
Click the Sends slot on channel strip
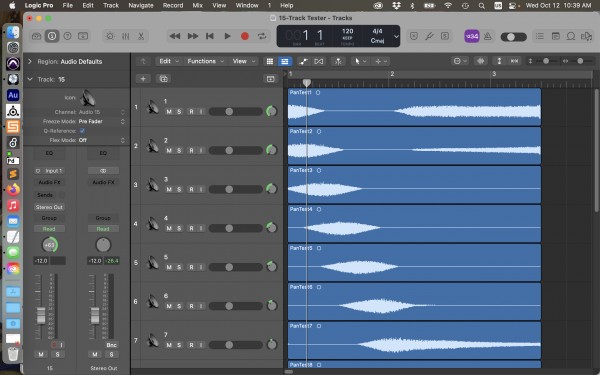(x=45, y=195)
